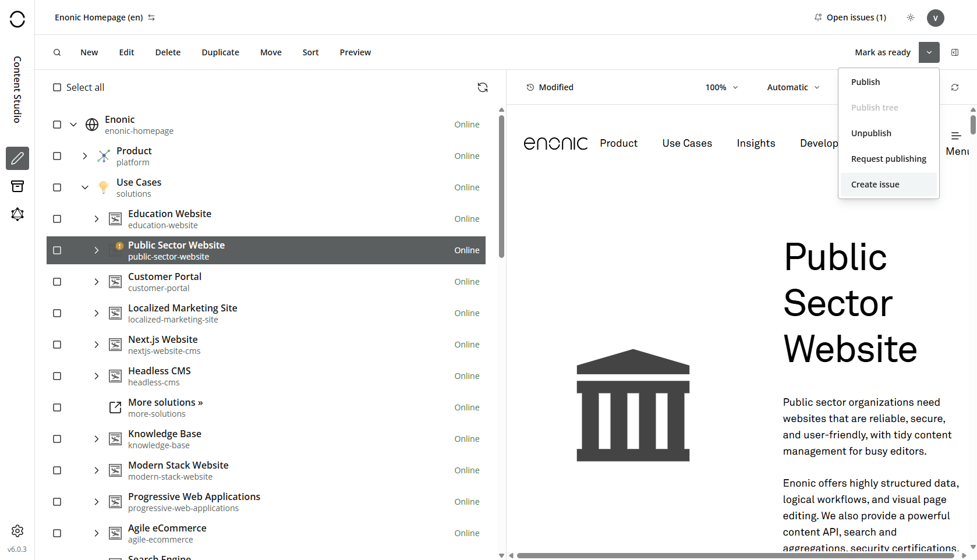Click the Knowledge Base page icon
This screenshot has width=977, height=560.
115,439
